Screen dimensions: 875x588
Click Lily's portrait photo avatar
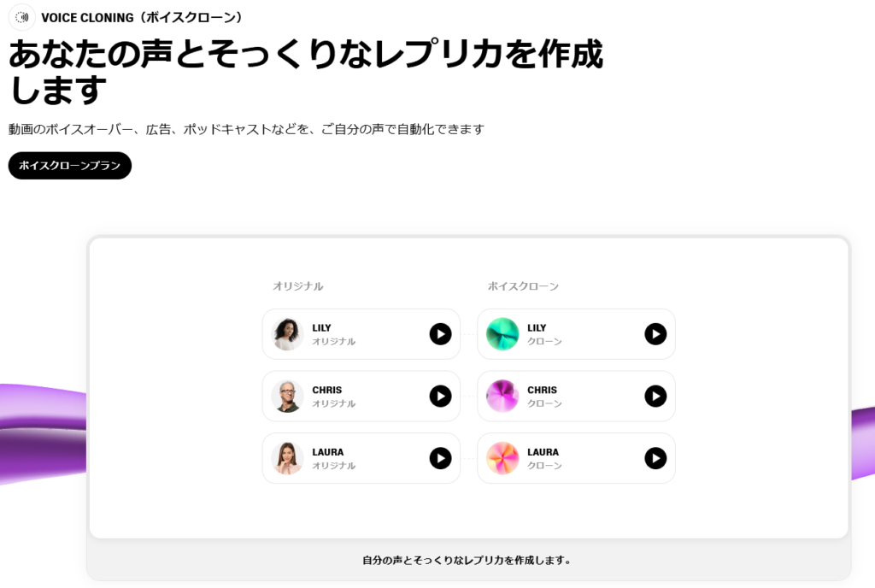[x=287, y=334]
